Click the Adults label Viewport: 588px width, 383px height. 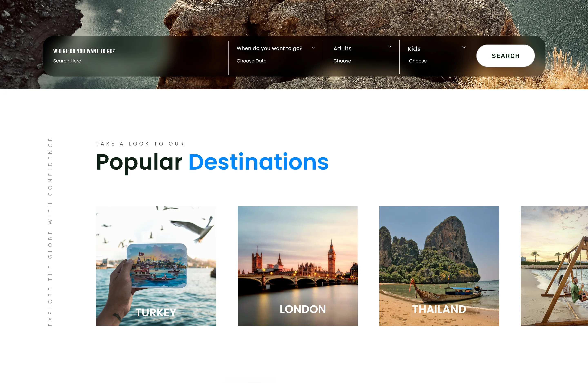coord(342,48)
